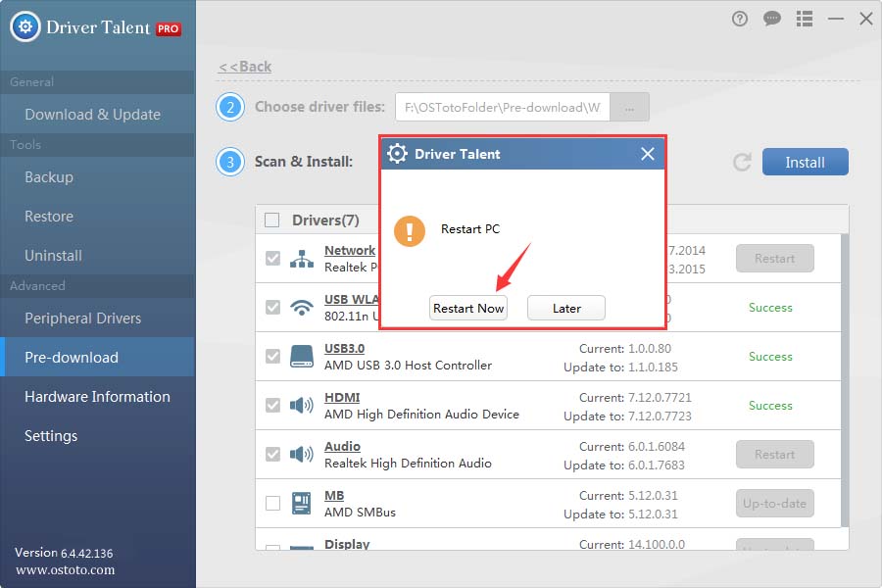
Task: Click the warning exclamation icon in dialog
Action: [410, 230]
